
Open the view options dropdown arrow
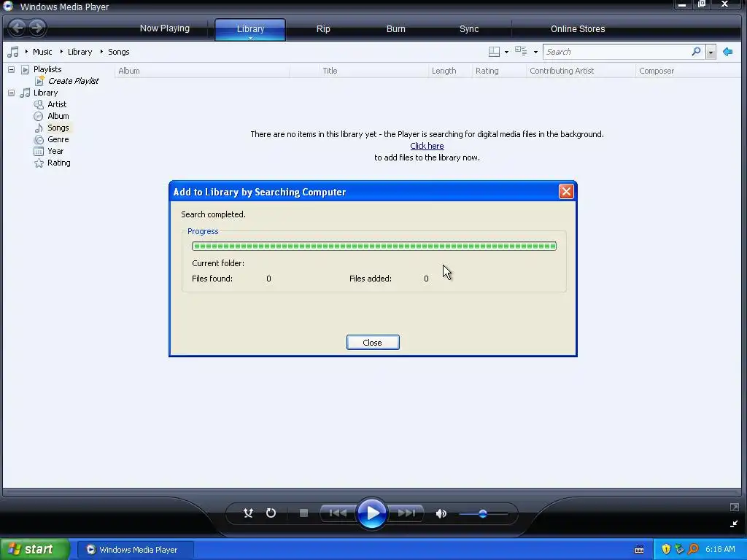click(x=535, y=52)
